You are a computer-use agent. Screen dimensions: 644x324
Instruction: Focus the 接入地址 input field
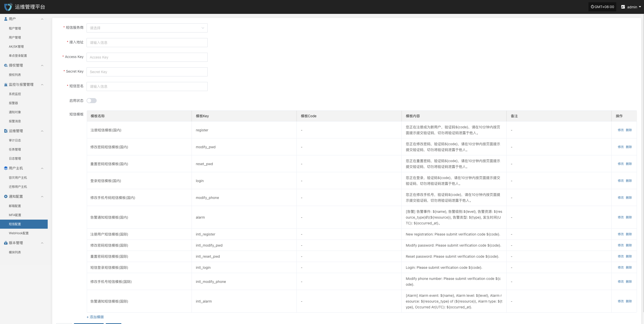[x=147, y=43]
